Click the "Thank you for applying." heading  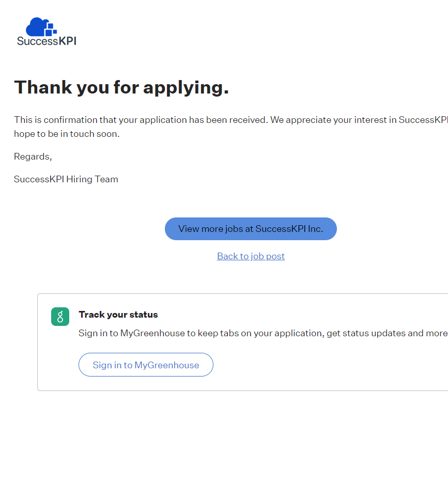coord(121,87)
